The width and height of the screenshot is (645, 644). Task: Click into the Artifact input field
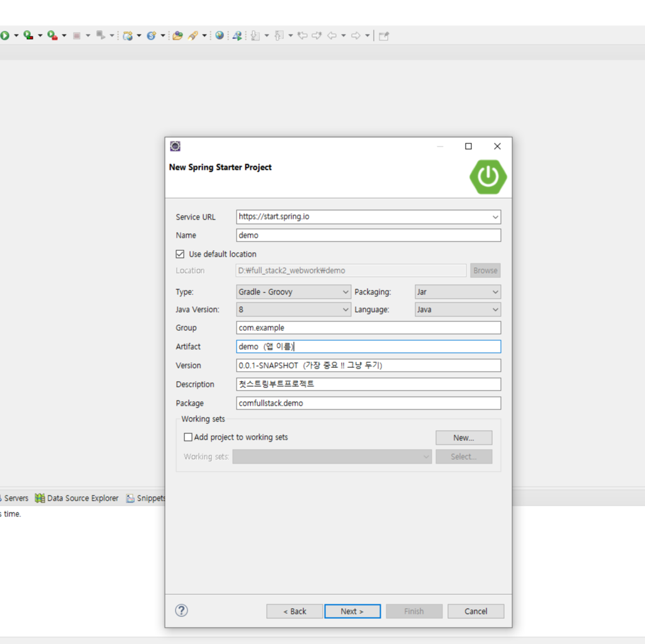(369, 347)
